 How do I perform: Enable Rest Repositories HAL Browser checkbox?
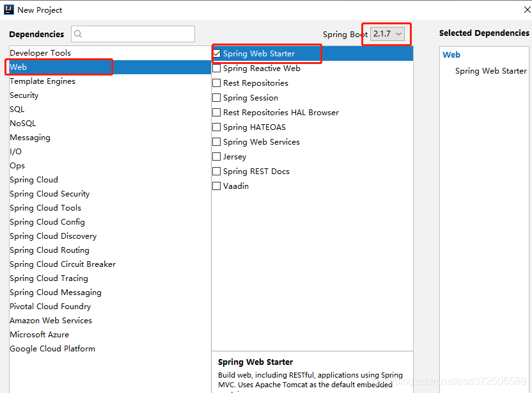pyautogui.click(x=217, y=113)
